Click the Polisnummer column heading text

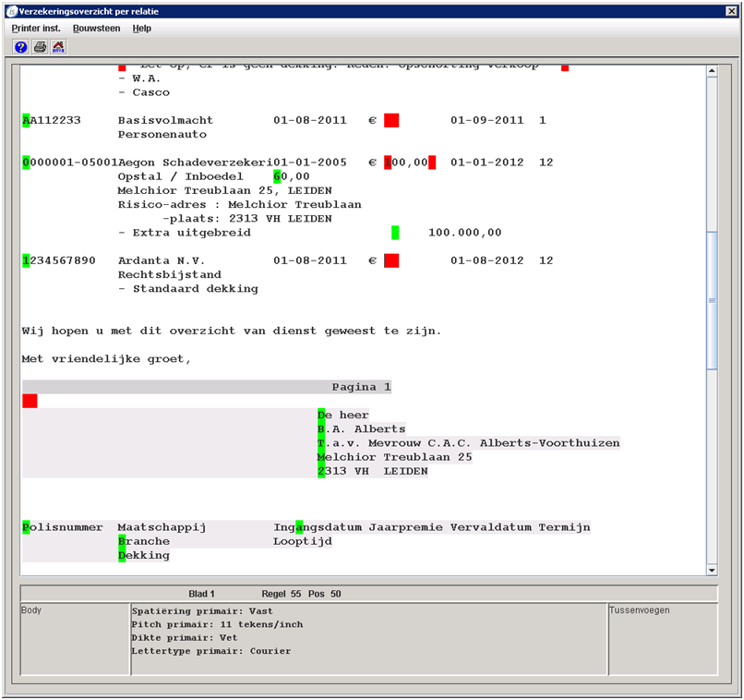click(x=63, y=527)
